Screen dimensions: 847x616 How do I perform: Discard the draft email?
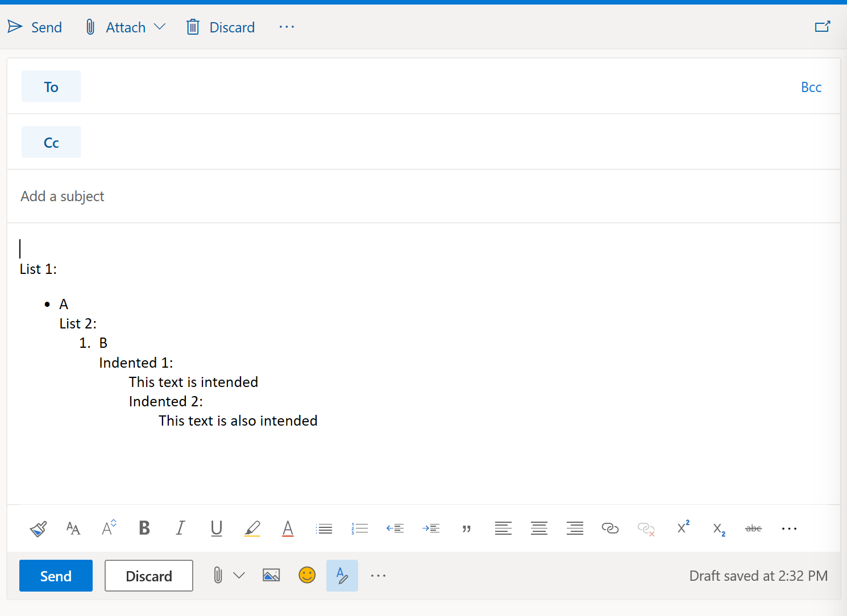point(148,576)
